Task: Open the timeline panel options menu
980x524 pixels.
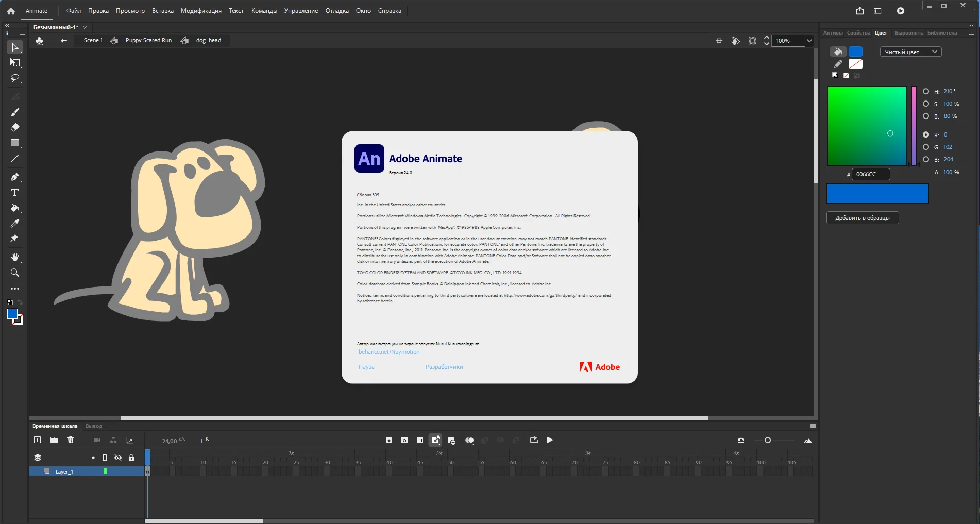Action: (x=813, y=426)
